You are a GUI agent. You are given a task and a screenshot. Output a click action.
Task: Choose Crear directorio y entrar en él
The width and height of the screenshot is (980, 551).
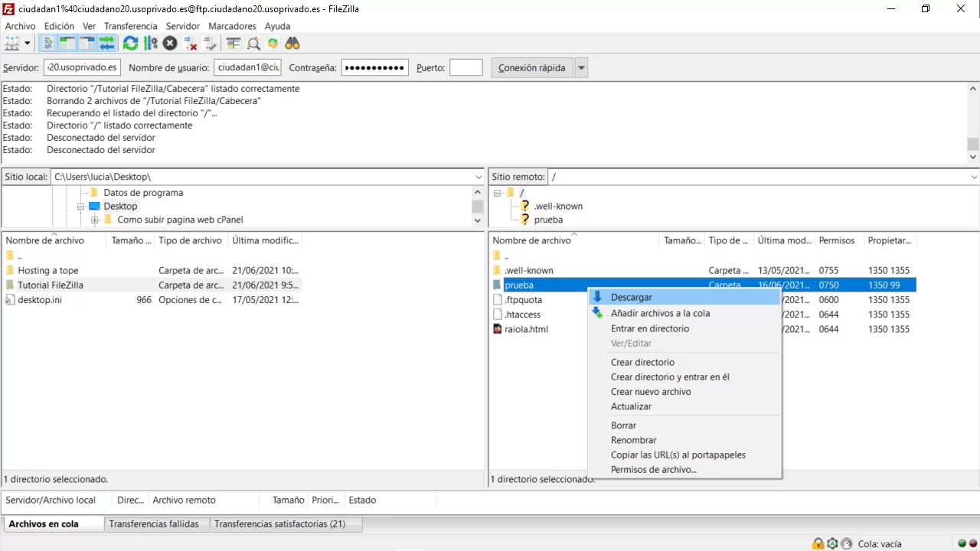tap(684, 377)
